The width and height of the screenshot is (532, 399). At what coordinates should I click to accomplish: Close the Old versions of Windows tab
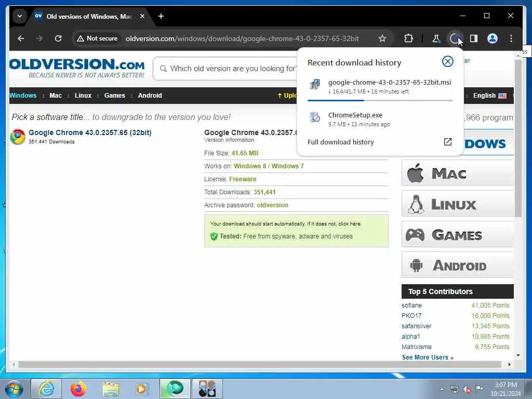click(x=142, y=16)
